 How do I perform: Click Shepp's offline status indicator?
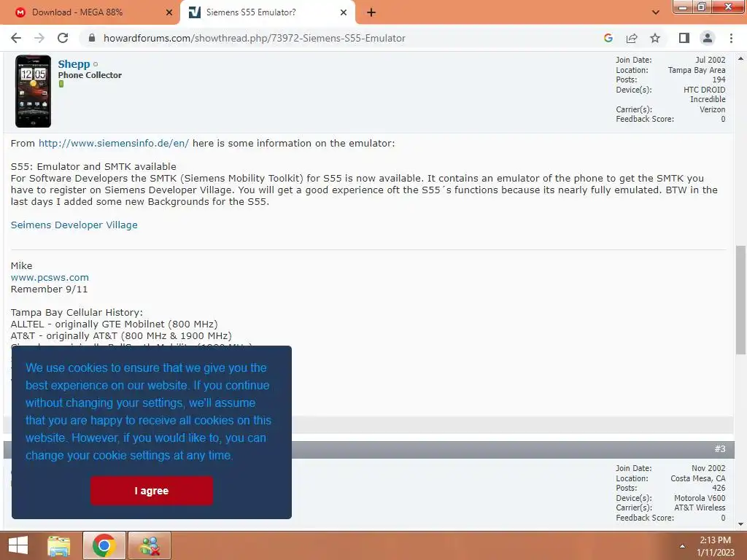(x=96, y=64)
